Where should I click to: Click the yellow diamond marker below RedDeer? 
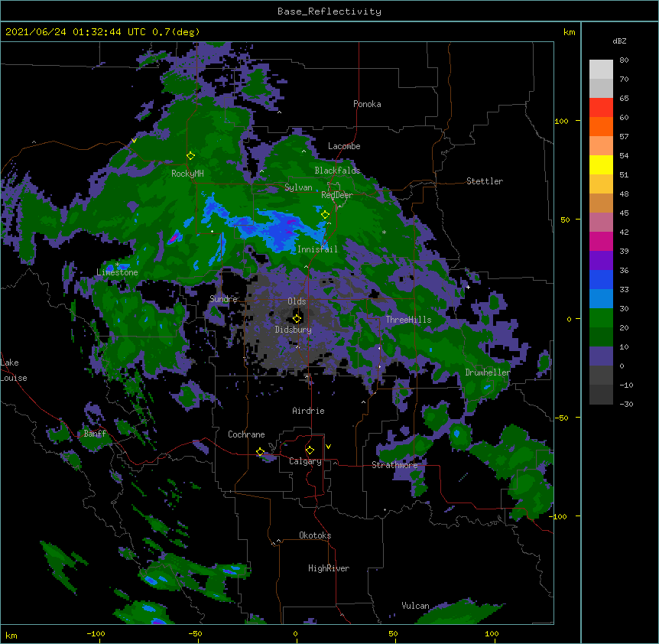coord(325,215)
